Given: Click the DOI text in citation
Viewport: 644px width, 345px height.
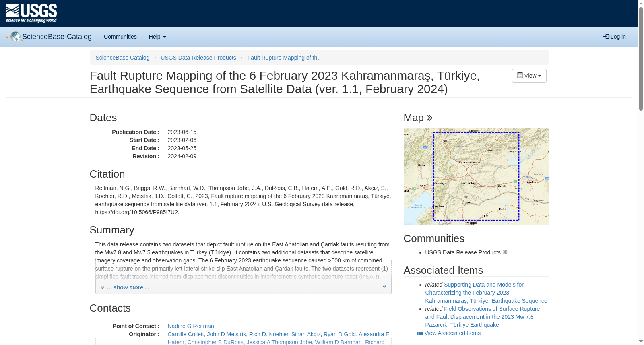Looking at the screenshot, I should point(137,212).
